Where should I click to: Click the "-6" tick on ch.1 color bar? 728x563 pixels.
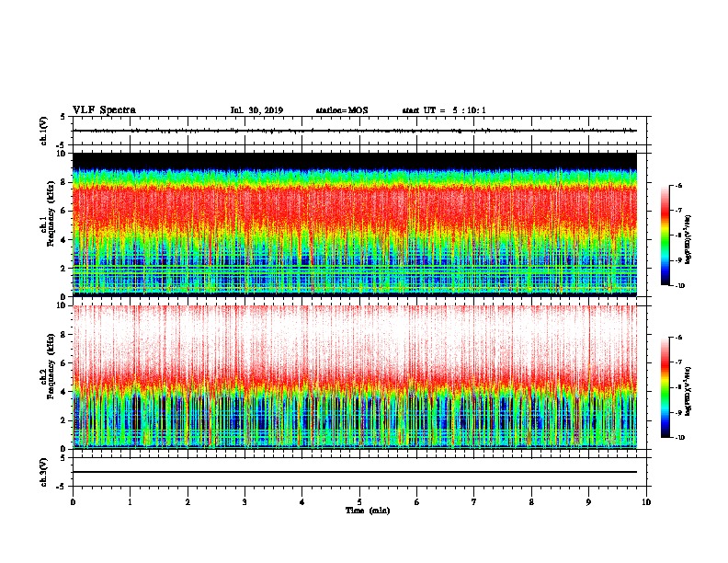point(678,185)
